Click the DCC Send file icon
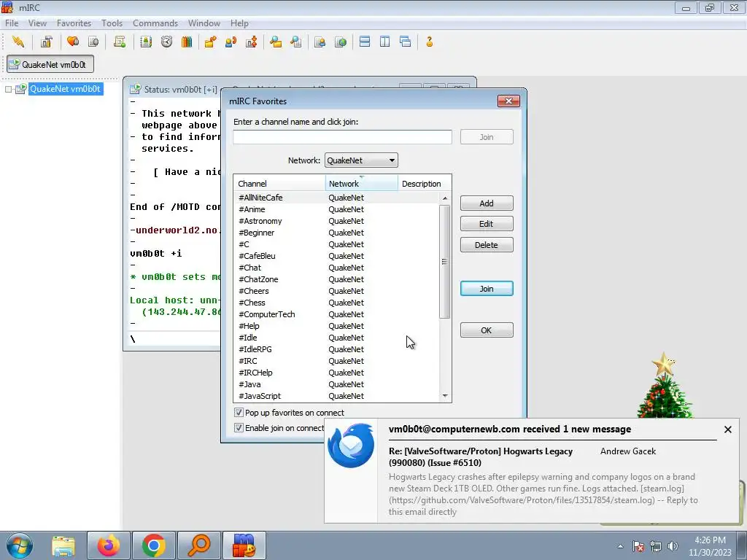The height and width of the screenshot is (560, 747). click(210, 42)
